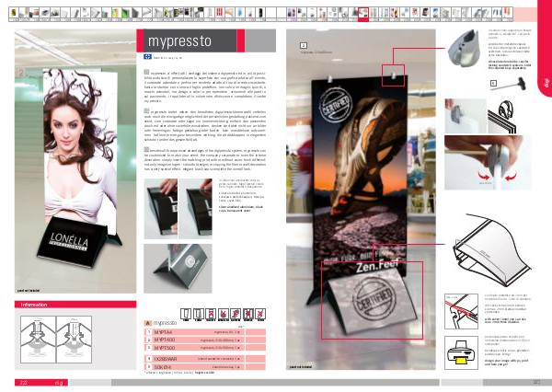Viewport: 552px width, 392px height.
Task: Click the second black banner icon above the table
Action: pos(198,314)
